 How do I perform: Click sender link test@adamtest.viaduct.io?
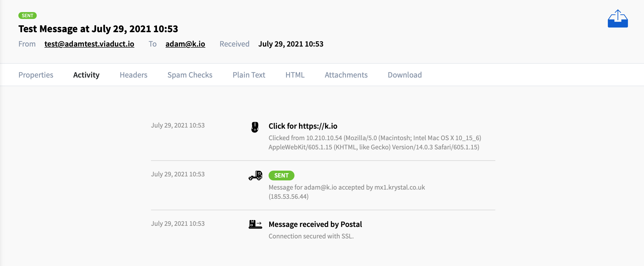coord(89,44)
